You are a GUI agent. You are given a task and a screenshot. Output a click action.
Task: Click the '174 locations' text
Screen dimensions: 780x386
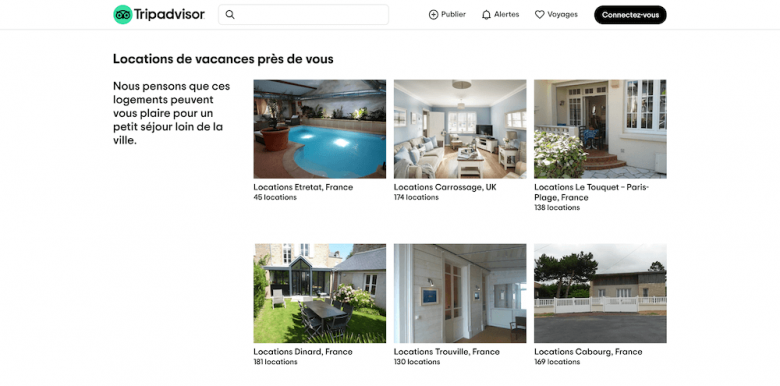416,197
